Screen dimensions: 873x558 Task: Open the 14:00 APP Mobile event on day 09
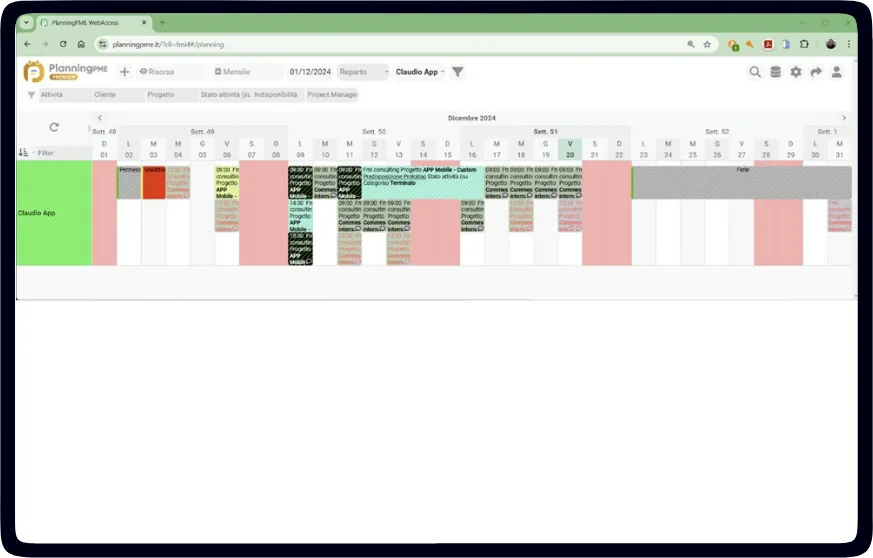coord(301,216)
